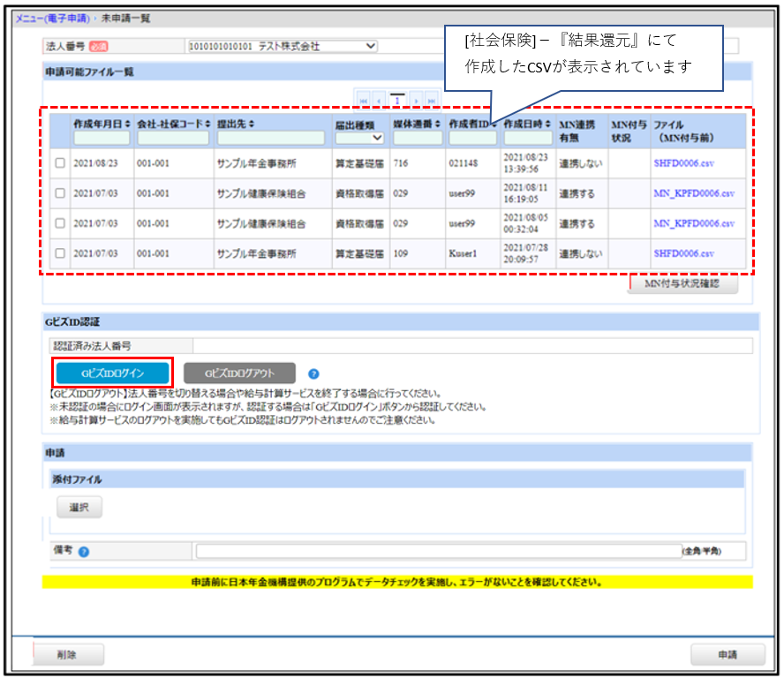Click the 会社-社保コード filter field

tap(173, 138)
